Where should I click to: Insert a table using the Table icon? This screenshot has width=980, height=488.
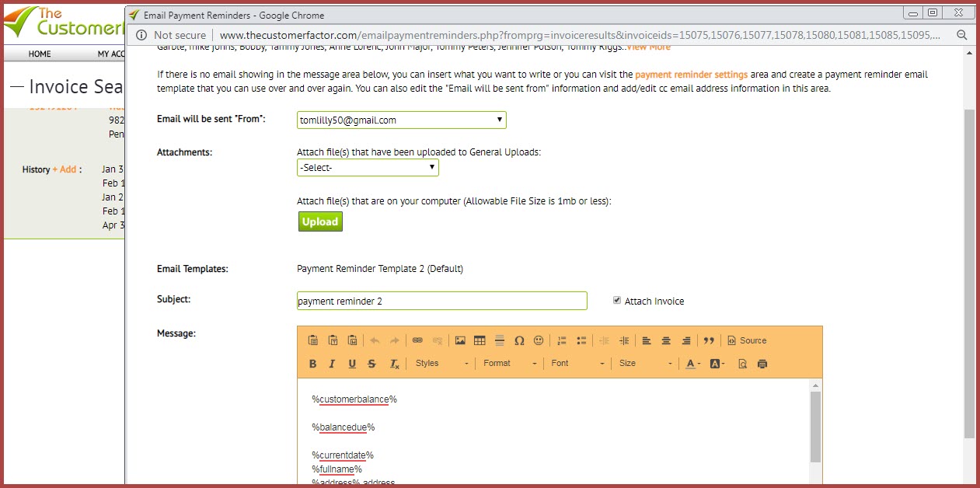(x=480, y=340)
